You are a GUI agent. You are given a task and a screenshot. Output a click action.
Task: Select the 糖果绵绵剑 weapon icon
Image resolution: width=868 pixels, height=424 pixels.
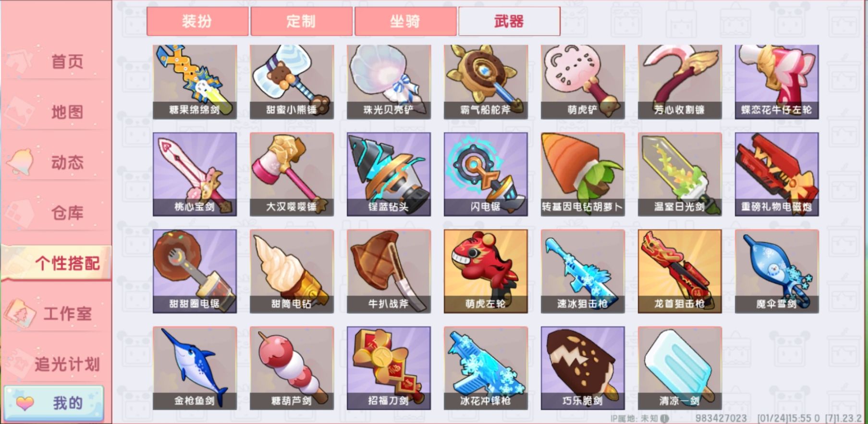pos(195,82)
